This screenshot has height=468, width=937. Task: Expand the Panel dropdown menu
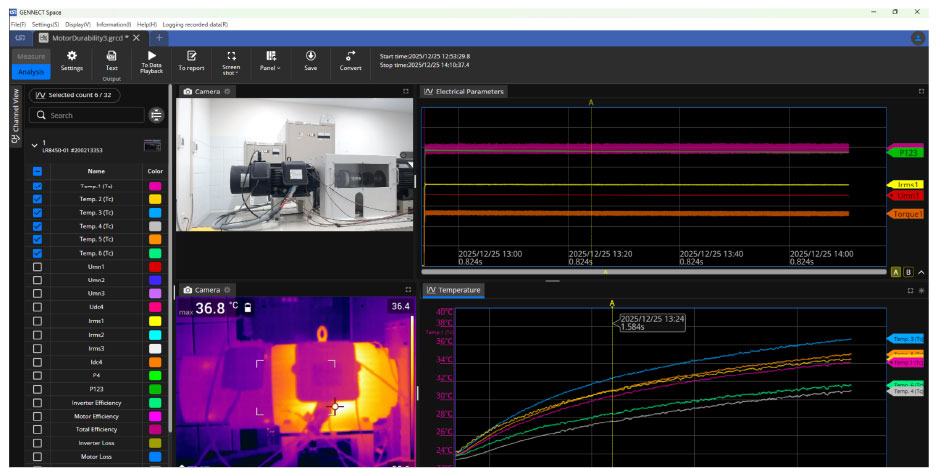pos(271,61)
